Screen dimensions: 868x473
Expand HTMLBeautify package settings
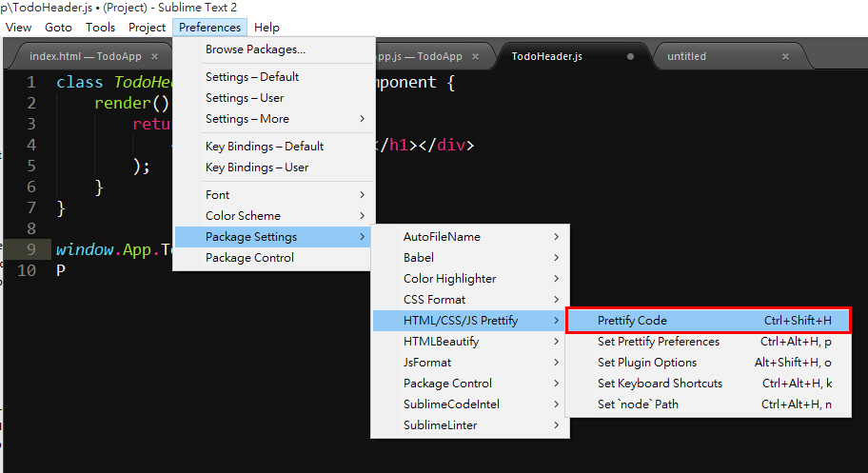click(470, 342)
